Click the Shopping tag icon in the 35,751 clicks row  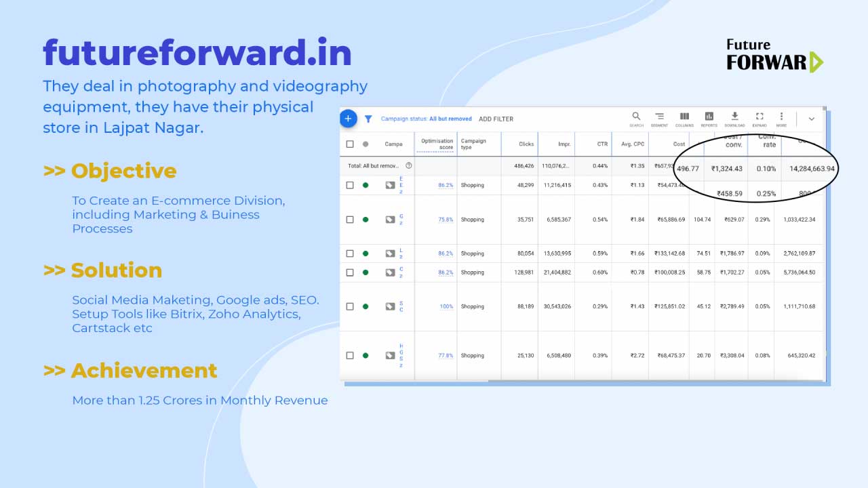[x=390, y=220]
